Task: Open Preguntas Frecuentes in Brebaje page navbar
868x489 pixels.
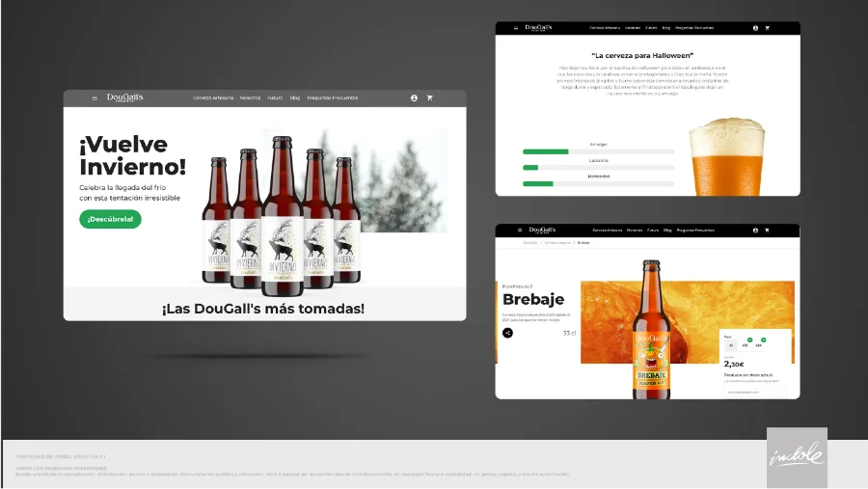Action: (695, 231)
